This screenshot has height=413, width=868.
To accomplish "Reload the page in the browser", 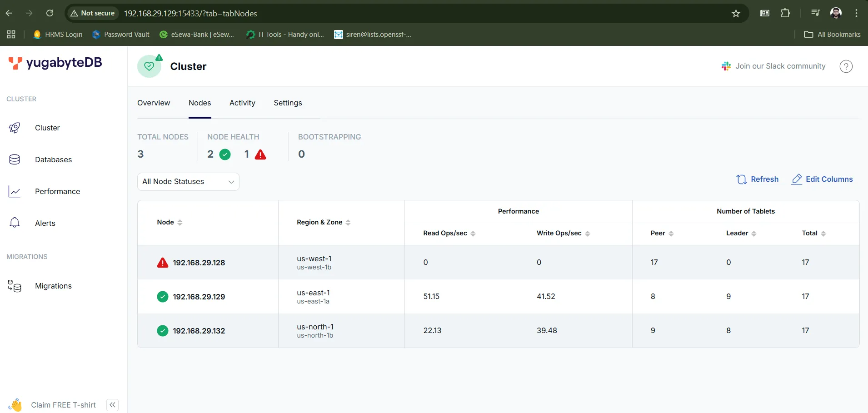I will click(50, 13).
